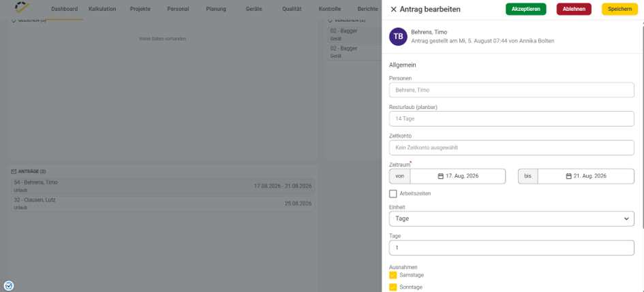The height and width of the screenshot is (292, 644).
Task: Open the Kalkulation menu tab
Action: 102,9
